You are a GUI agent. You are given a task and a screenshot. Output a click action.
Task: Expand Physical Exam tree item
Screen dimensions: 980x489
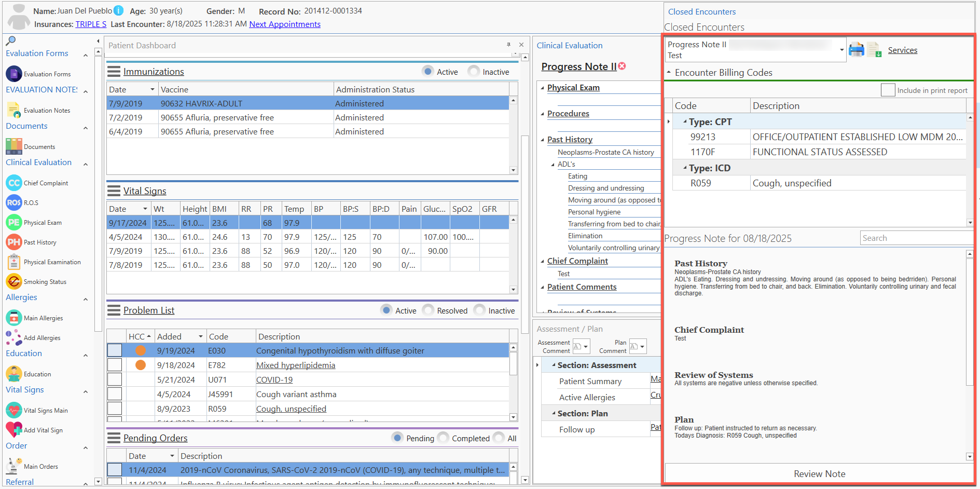[543, 88]
